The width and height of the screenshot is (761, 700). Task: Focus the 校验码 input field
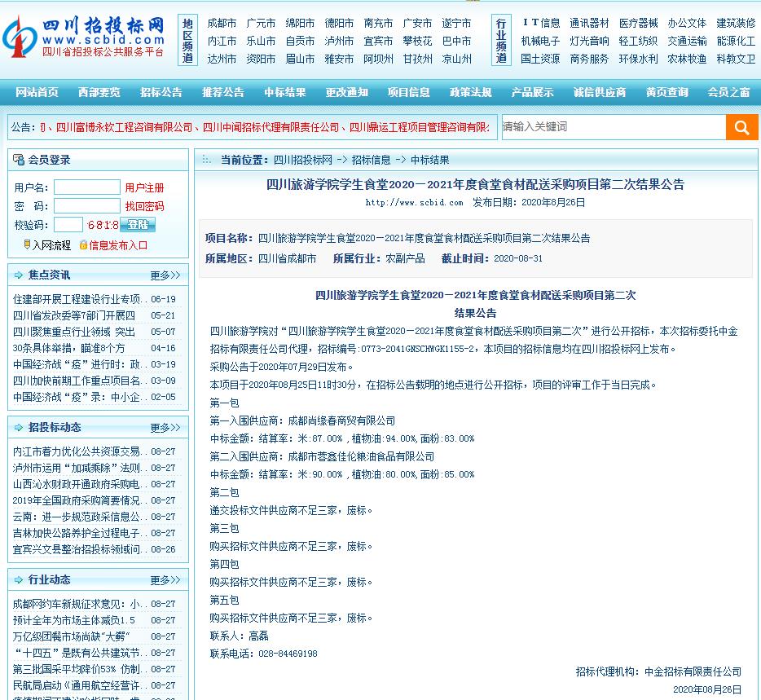pos(68,225)
